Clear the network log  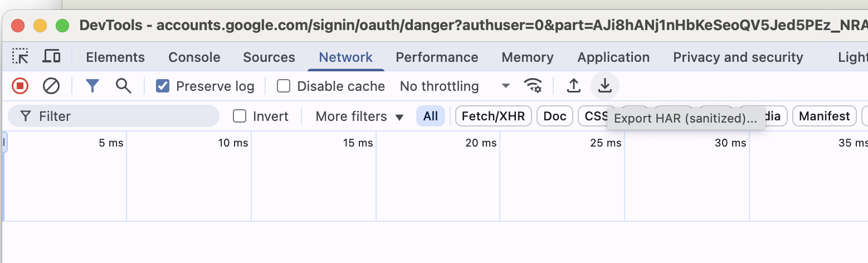51,86
